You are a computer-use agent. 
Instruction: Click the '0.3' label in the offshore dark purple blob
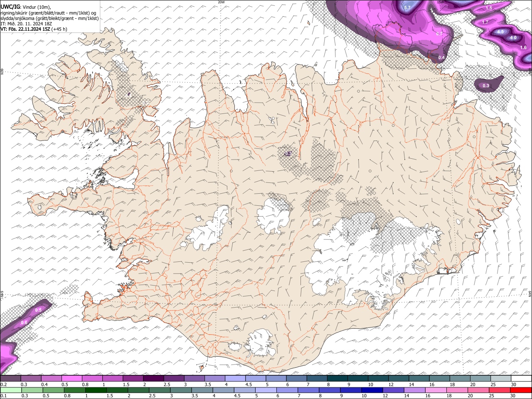(486, 86)
